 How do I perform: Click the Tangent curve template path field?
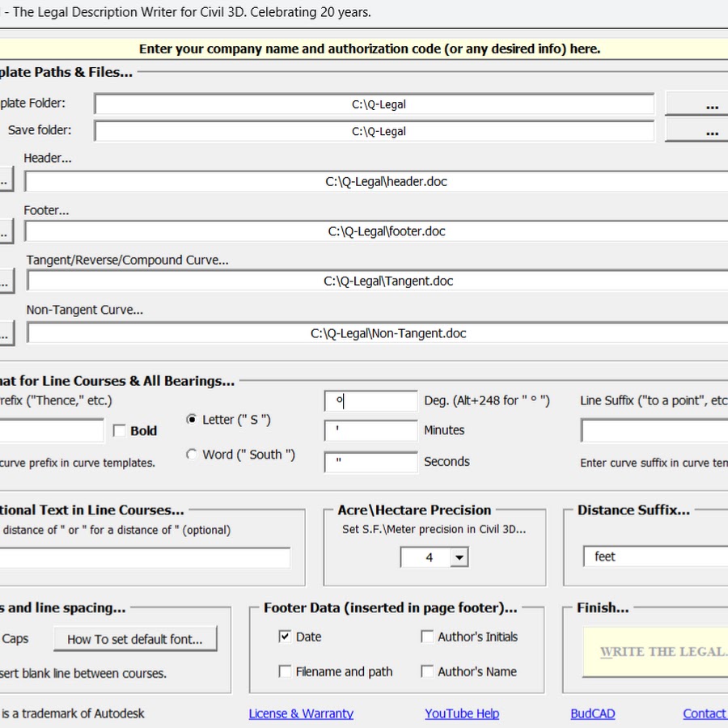(x=378, y=281)
